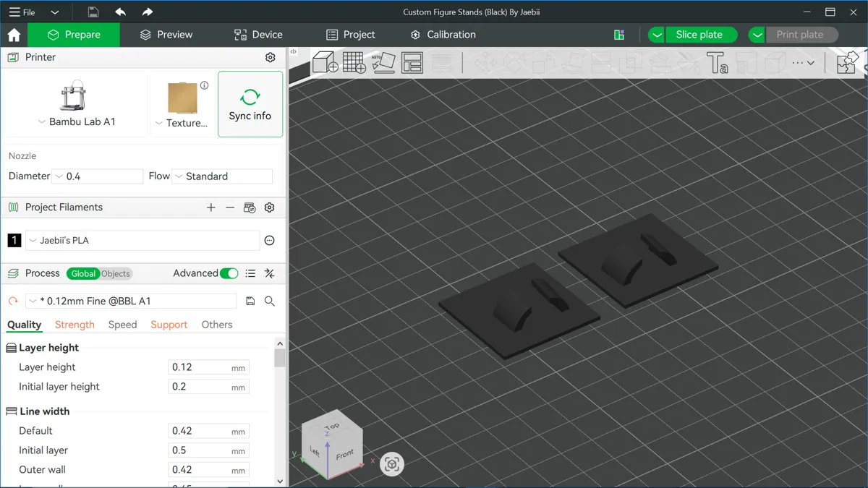868x488 pixels.
Task: Click the reset preset orange arrow icon
Action: pyautogui.click(x=13, y=301)
